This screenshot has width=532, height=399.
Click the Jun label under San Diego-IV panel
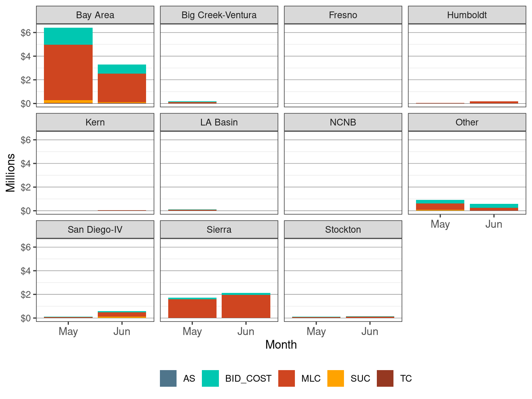click(x=122, y=332)
